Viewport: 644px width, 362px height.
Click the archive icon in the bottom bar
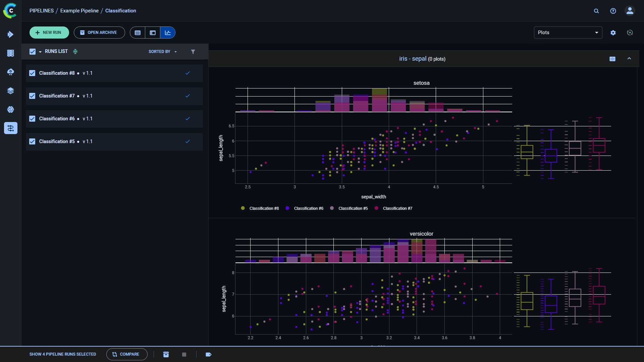pos(166,354)
